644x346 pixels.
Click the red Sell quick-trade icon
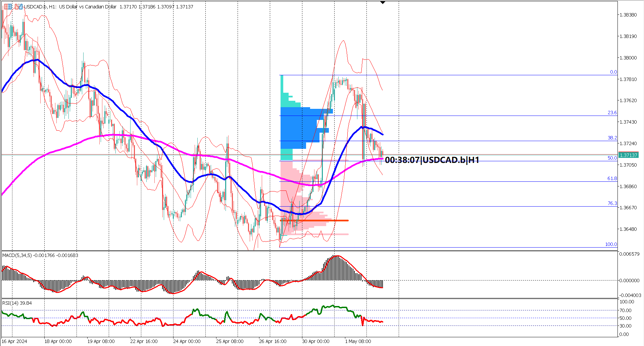(17, 7)
